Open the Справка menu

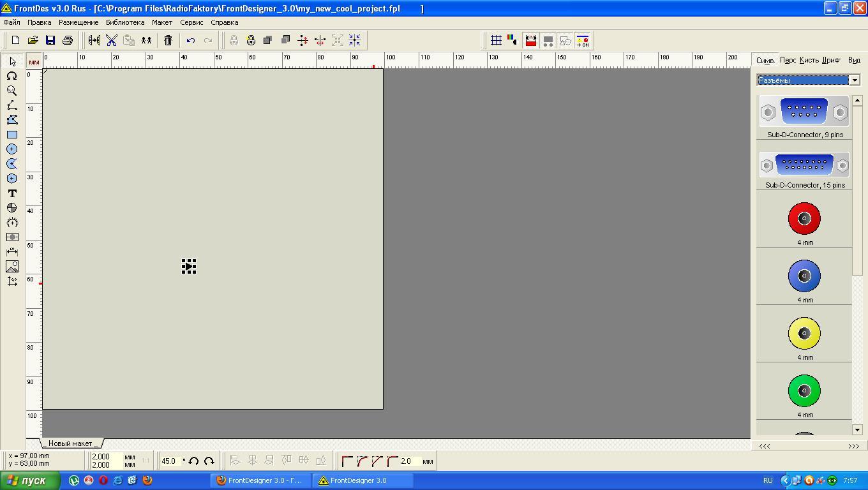point(225,22)
